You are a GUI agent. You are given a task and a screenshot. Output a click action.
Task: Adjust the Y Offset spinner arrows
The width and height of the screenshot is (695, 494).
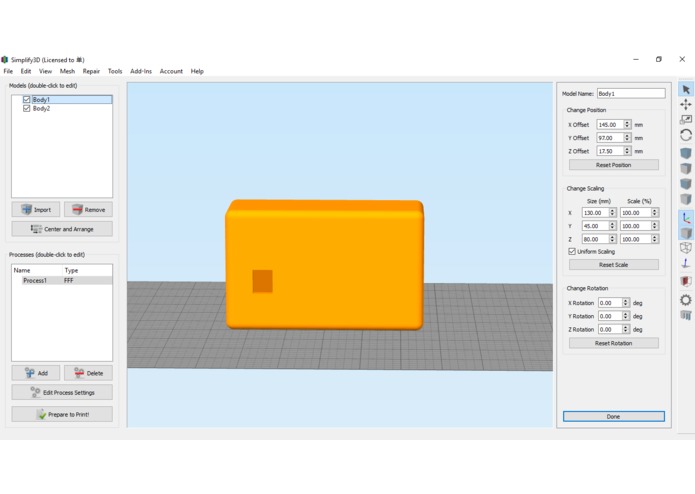(x=627, y=138)
